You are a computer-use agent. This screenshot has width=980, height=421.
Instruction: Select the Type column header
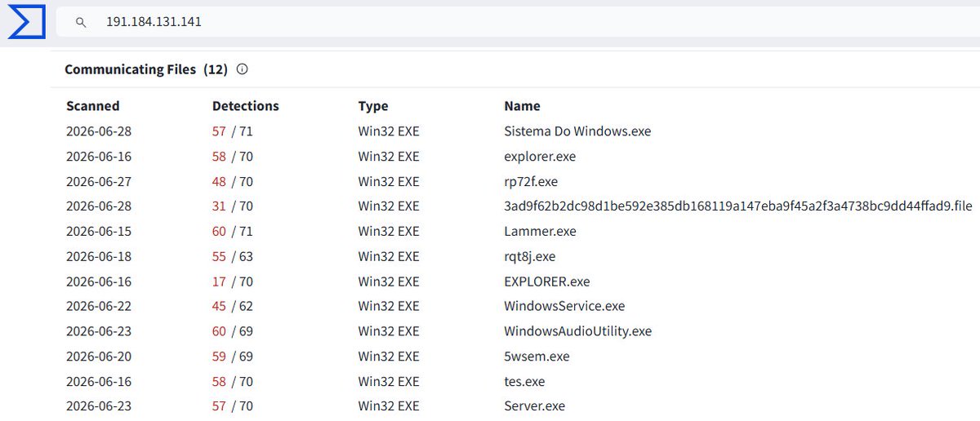click(x=373, y=106)
